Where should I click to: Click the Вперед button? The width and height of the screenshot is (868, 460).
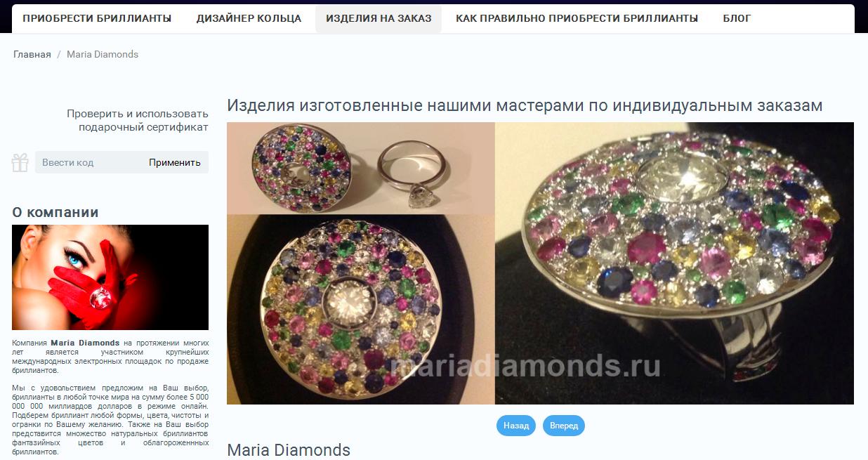pyautogui.click(x=564, y=426)
